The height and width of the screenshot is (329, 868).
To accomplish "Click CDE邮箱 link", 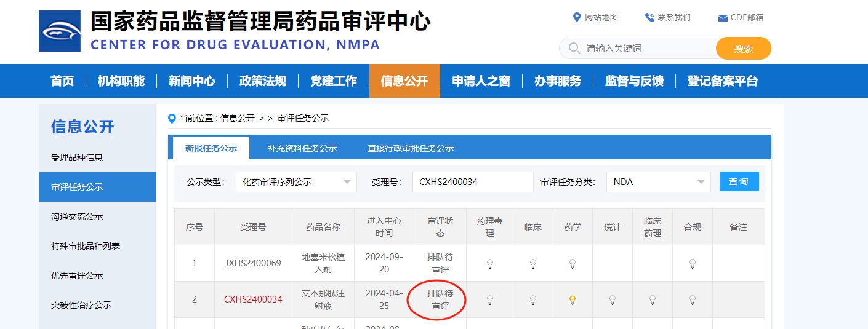I will pyautogui.click(x=747, y=17).
